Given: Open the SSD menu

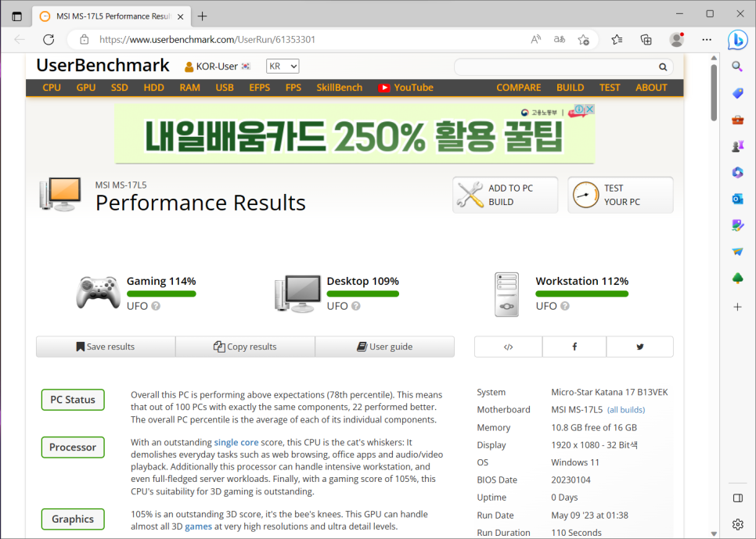Looking at the screenshot, I should coord(120,88).
